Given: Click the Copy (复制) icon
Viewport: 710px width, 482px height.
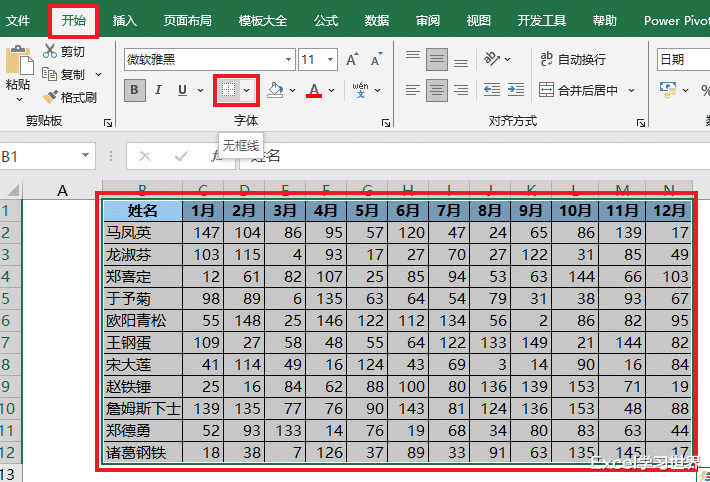Looking at the screenshot, I should pyautogui.click(x=49, y=74).
